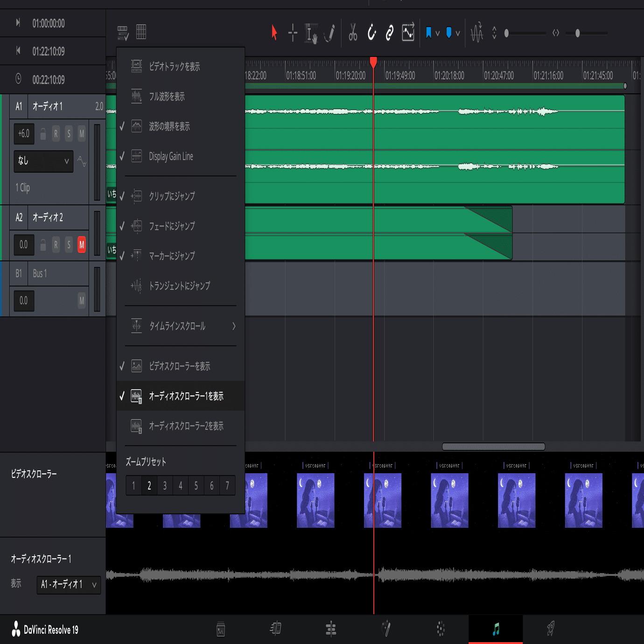Open the なし dropdown on オーディオ1
644x644 pixels.
(43, 161)
